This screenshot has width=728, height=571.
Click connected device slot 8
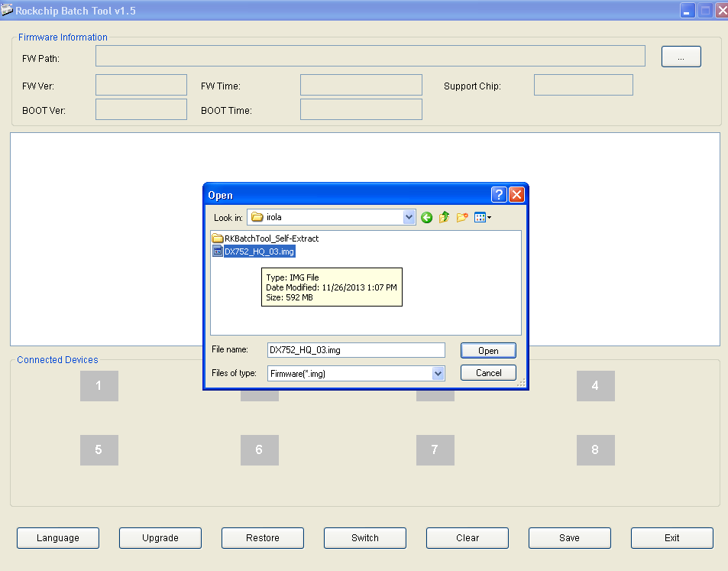tap(595, 450)
